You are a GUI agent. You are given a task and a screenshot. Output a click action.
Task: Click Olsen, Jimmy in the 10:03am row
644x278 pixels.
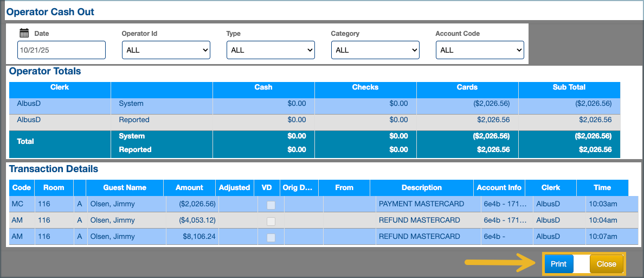(112, 204)
